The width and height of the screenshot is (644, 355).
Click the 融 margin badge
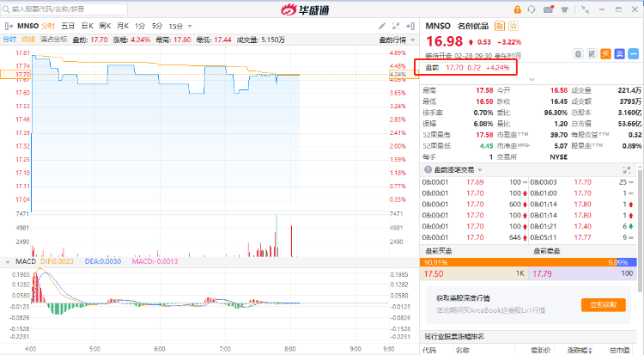(x=500, y=26)
